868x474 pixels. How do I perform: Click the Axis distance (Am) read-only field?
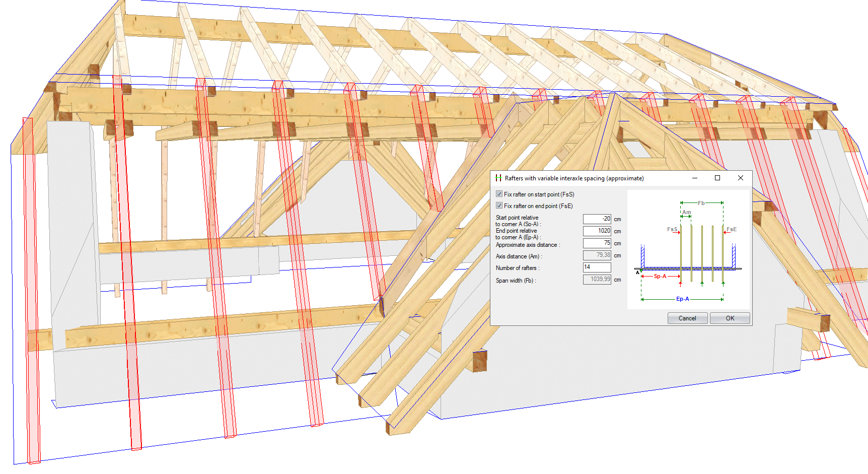(x=597, y=255)
